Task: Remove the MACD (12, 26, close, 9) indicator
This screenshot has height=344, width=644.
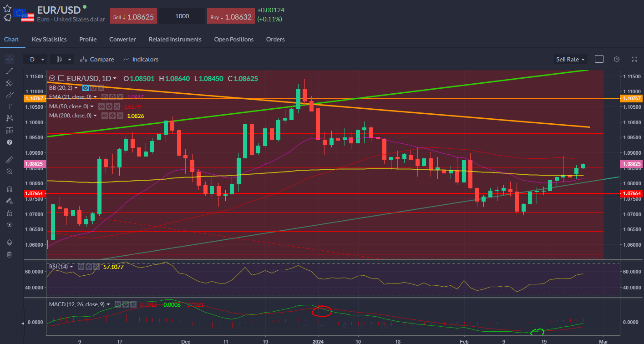Action: 133,304
